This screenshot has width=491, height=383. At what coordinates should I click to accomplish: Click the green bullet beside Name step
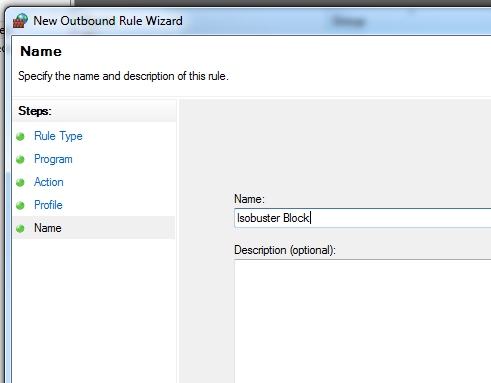point(20,228)
